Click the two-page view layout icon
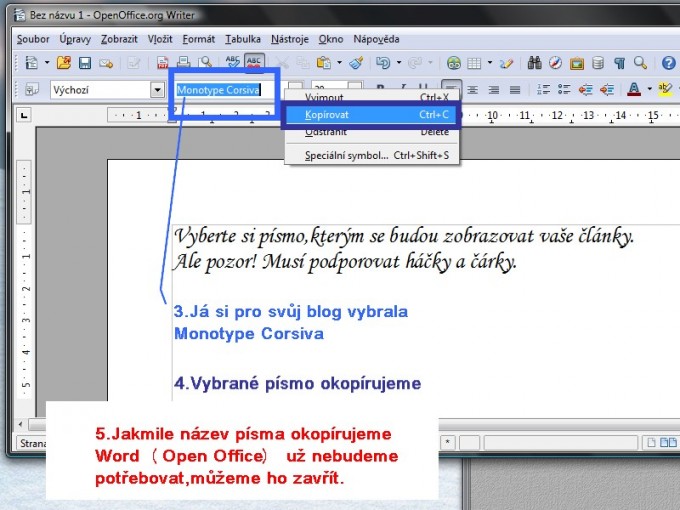 tap(668, 443)
